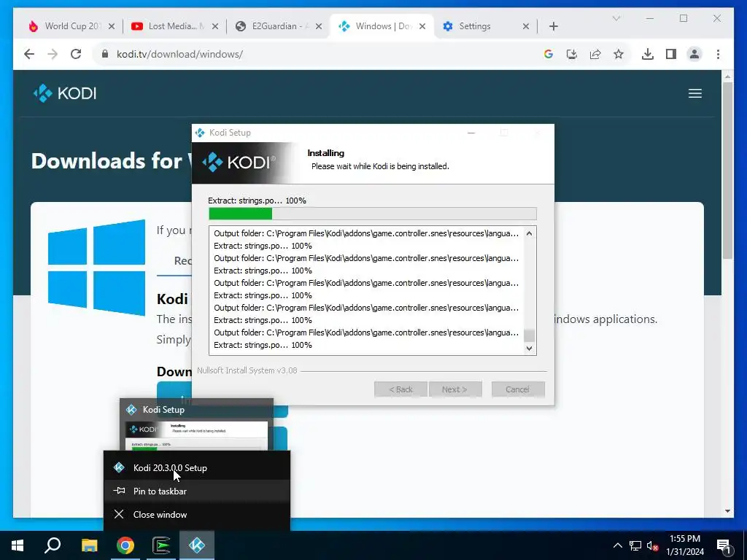This screenshot has height=560, width=747.
Task: Go forward with Chrome's forward arrow
Action: [53, 54]
